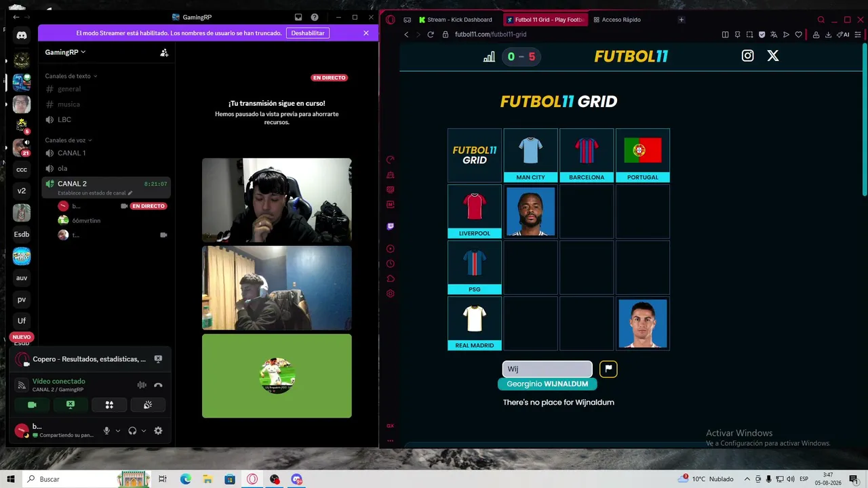
Task: Open Windows Start menu
Action: click(x=11, y=479)
